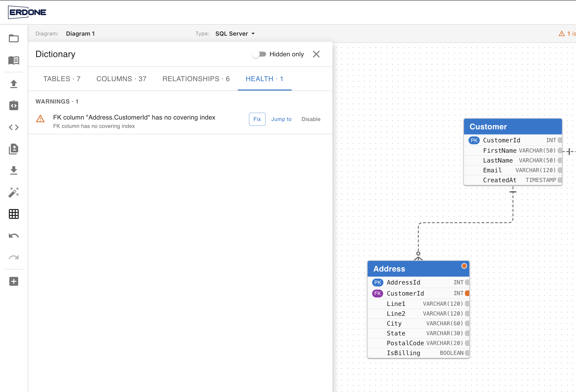
Task: Click the add box plus icon
Action: [14, 281]
